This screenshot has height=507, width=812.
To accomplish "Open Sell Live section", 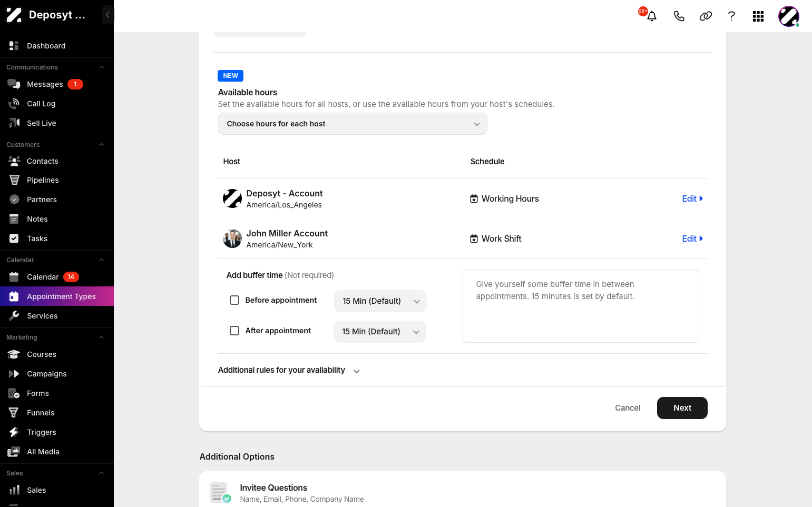I will click(57, 123).
